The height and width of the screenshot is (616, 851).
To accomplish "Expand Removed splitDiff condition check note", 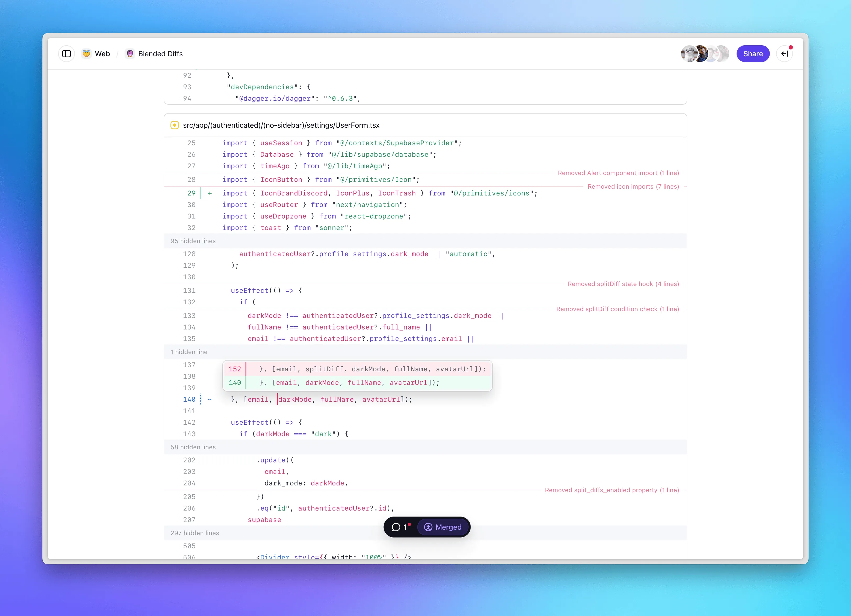I will click(618, 309).
